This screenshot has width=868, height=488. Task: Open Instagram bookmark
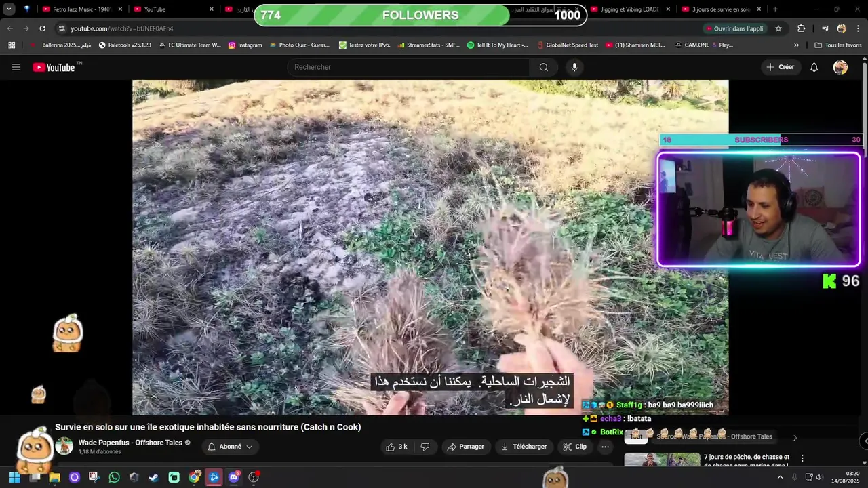pos(245,45)
